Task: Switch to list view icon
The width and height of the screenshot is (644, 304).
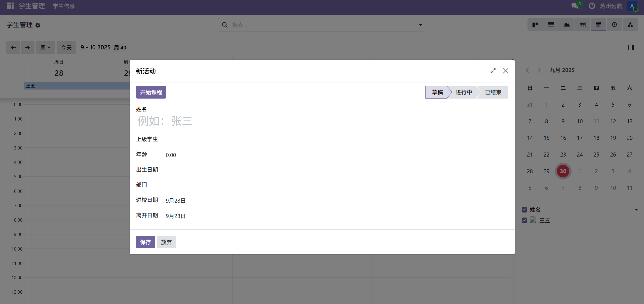Action: pos(551,24)
